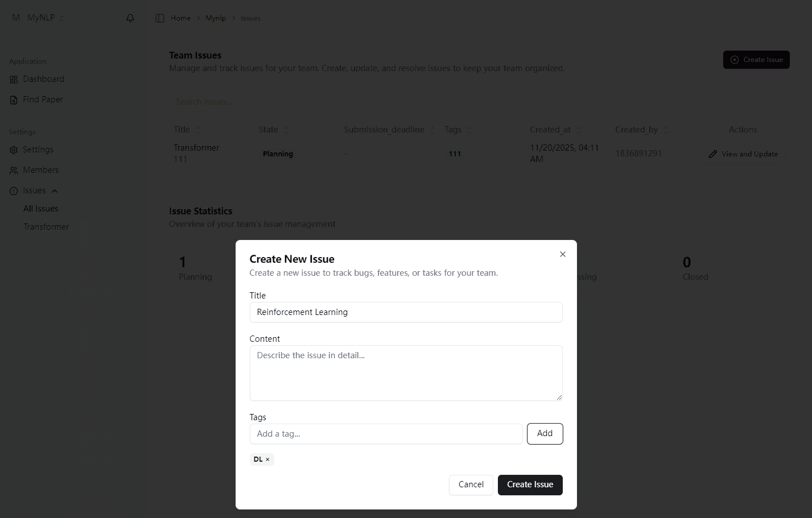Collapse the Issues section in sidebar
Viewport: 812px width, 518px height.
pyautogui.click(x=55, y=190)
